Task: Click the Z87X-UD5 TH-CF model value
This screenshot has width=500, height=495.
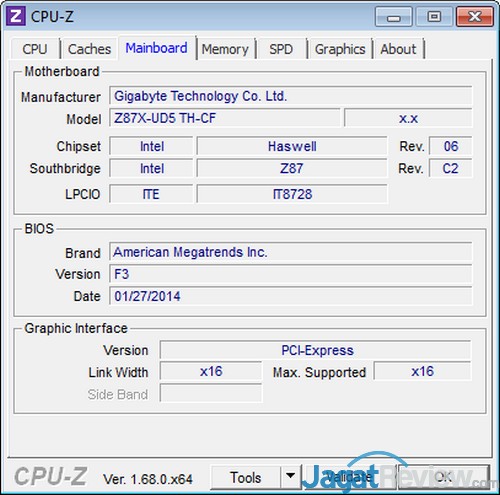Action: 225,118
